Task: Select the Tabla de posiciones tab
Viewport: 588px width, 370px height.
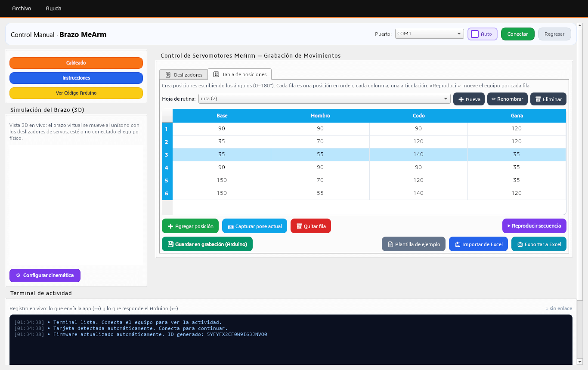Action: click(240, 74)
